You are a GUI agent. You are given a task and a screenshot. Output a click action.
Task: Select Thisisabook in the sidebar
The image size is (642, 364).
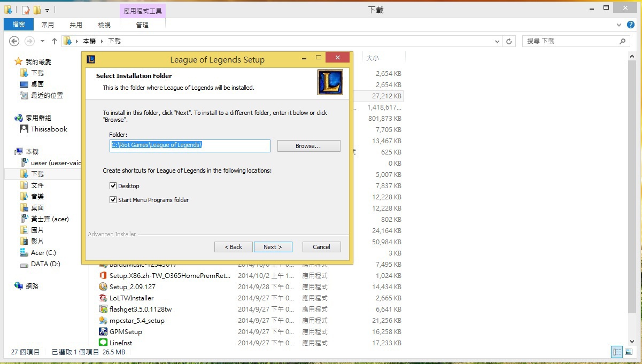[x=49, y=129]
